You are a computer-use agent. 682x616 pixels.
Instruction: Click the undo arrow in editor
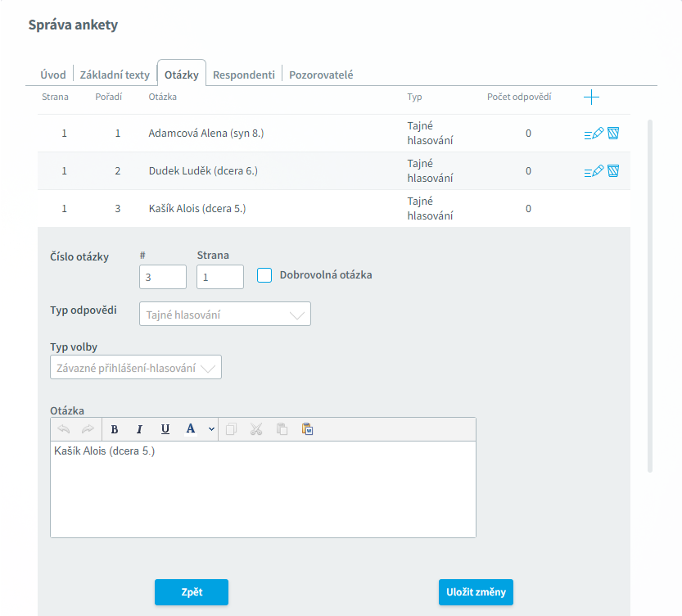click(64, 429)
